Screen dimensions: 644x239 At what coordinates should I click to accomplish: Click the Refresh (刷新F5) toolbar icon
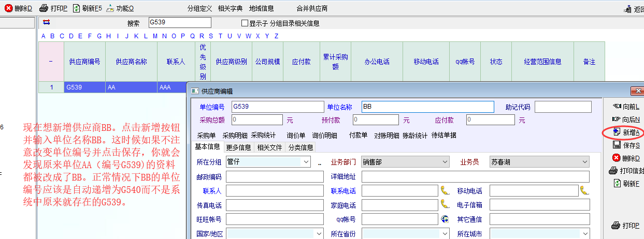coord(77,8)
